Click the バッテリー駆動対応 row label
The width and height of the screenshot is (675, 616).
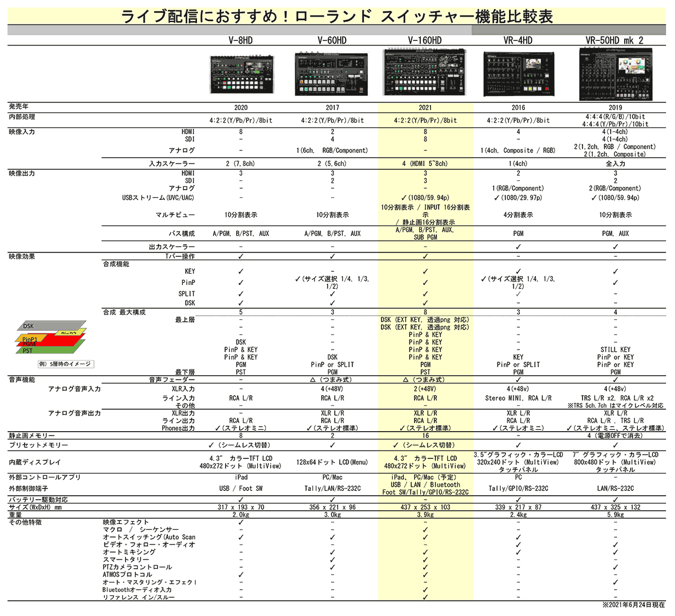(38, 500)
